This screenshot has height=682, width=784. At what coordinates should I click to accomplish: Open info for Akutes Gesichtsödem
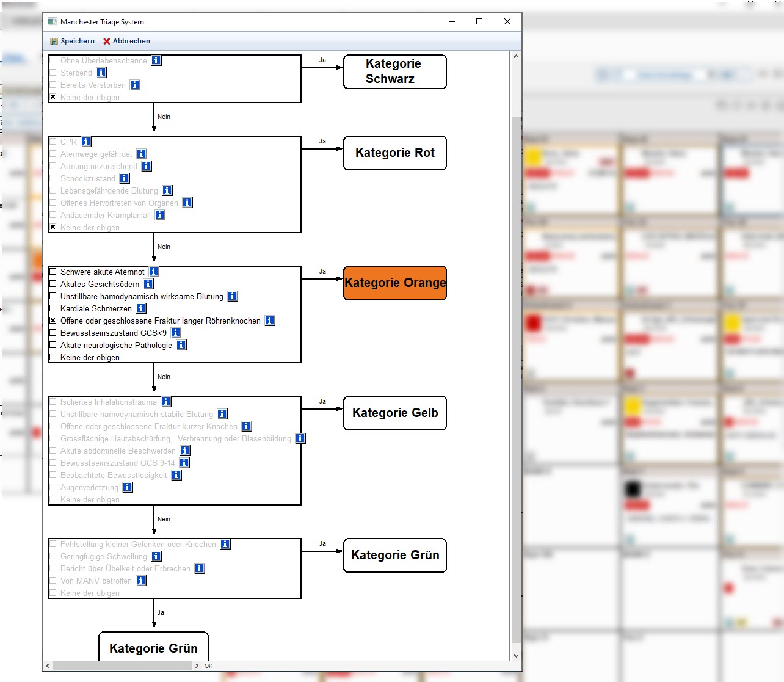(x=148, y=284)
